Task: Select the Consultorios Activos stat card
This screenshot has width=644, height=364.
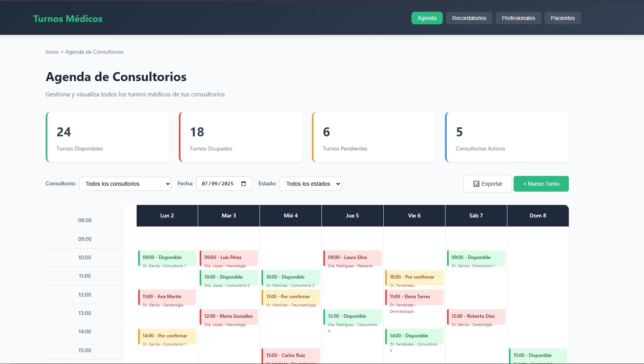Action: [507, 137]
